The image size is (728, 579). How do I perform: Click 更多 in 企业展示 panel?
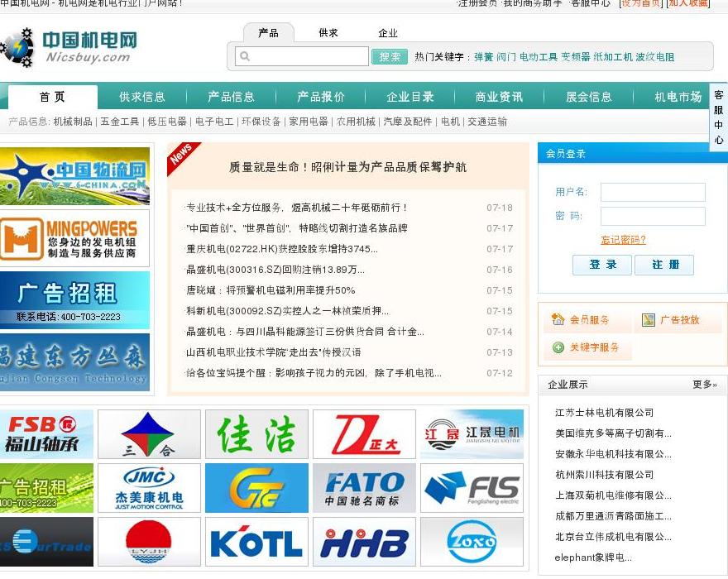point(705,384)
